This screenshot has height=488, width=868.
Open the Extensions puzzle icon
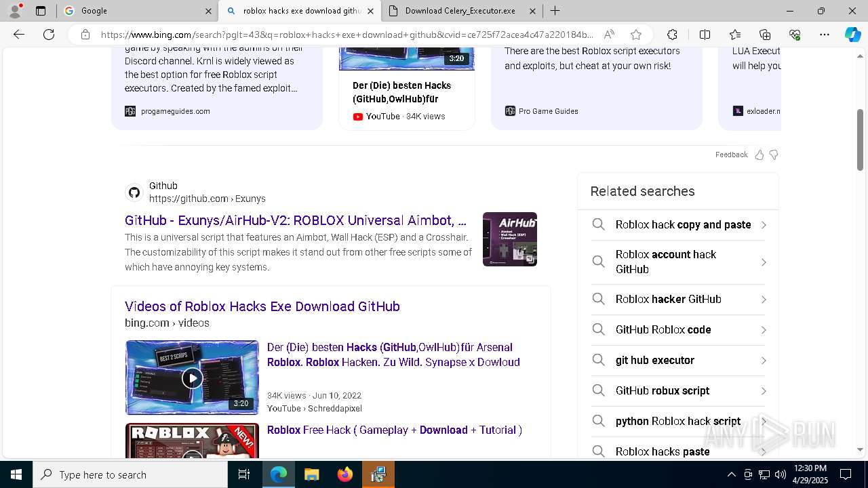click(x=672, y=35)
